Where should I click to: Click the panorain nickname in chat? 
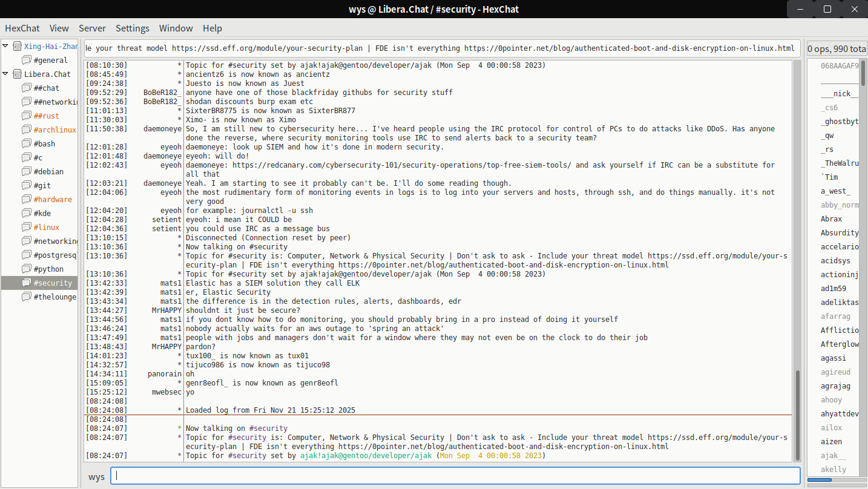click(x=165, y=374)
